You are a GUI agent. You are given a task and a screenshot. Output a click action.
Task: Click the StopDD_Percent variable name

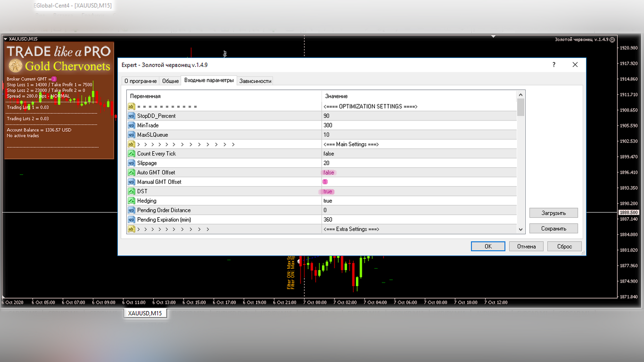[x=156, y=116]
